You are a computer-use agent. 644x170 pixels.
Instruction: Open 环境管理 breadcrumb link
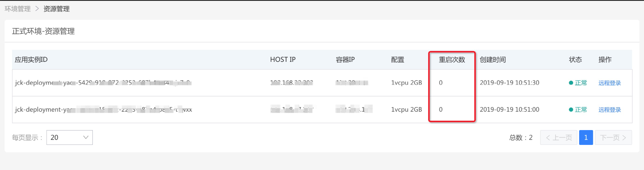[x=18, y=9]
